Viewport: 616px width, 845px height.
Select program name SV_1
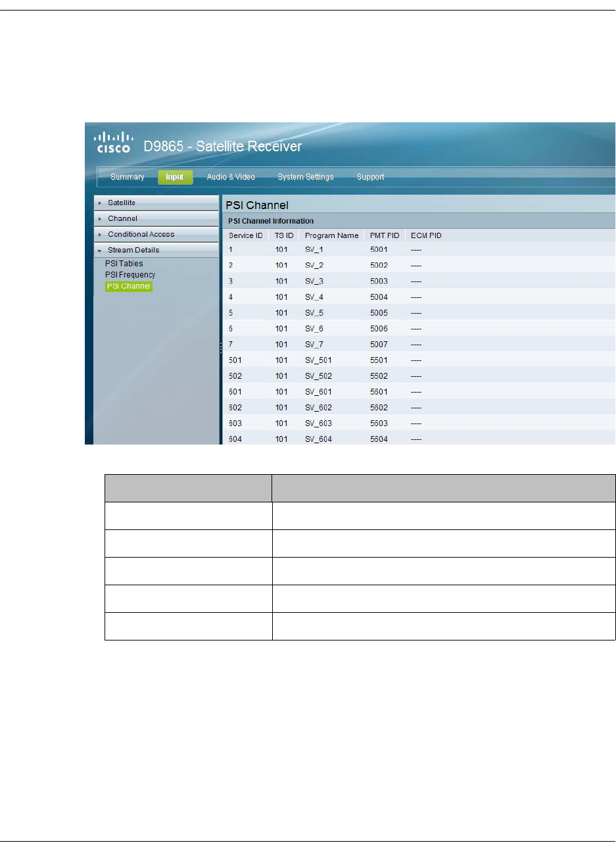[x=314, y=249]
